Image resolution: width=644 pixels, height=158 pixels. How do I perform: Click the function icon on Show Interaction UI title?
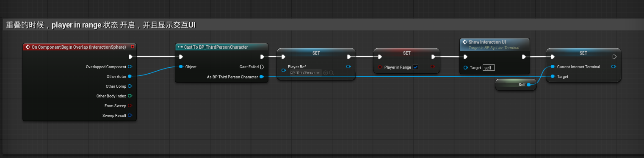tap(464, 42)
